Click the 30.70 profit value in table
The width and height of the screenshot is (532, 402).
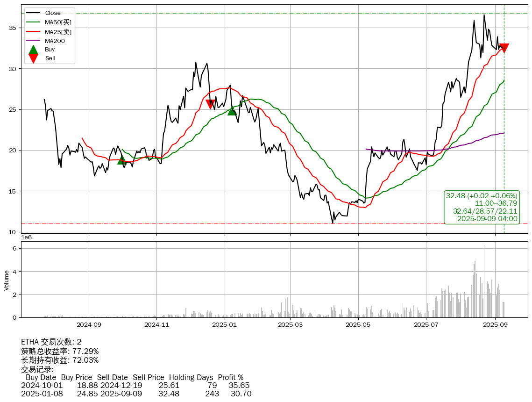click(241, 394)
